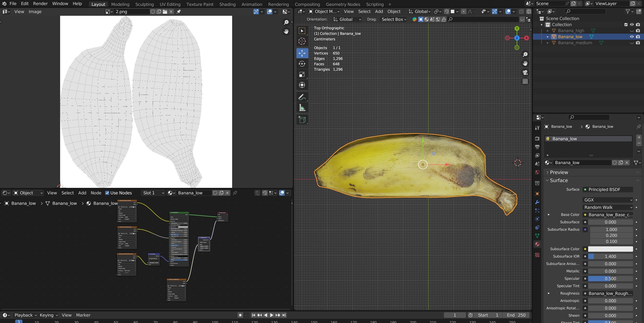Activate the 3D Cursor tool
This screenshot has height=323, width=644.
click(302, 41)
